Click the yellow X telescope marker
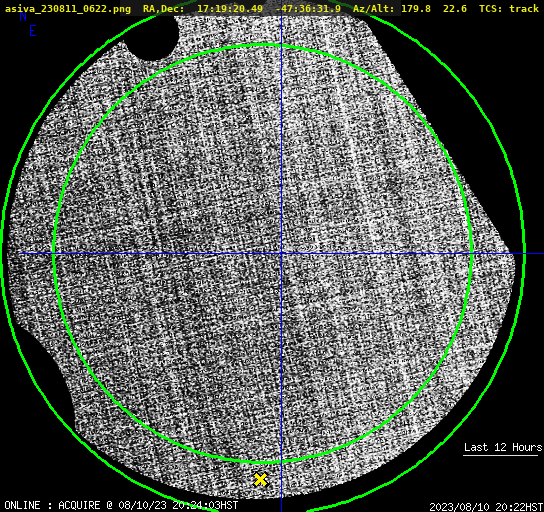The width and height of the screenshot is (544, 512). (261, 480)
